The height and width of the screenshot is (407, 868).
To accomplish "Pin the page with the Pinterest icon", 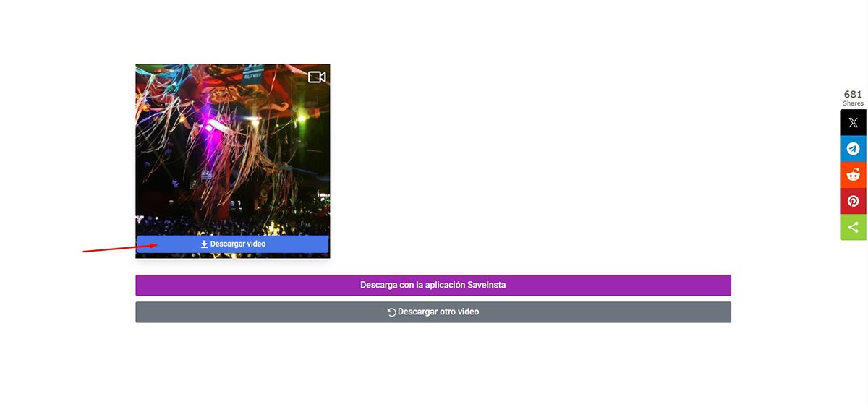I will click(x=854, y=201).
